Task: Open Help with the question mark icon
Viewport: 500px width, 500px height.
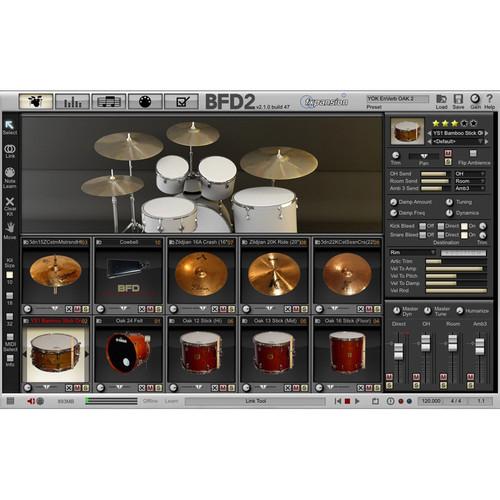Action: click(489, 99)
